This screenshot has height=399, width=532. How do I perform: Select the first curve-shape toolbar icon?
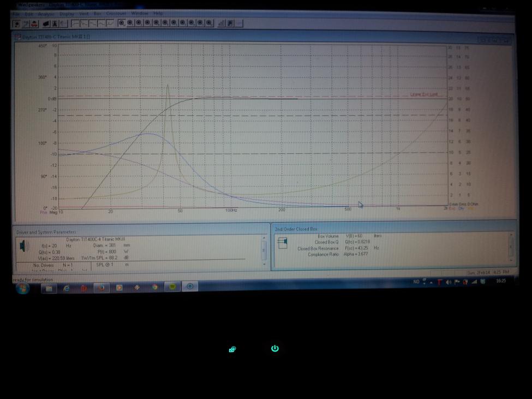tap(75, 23)
